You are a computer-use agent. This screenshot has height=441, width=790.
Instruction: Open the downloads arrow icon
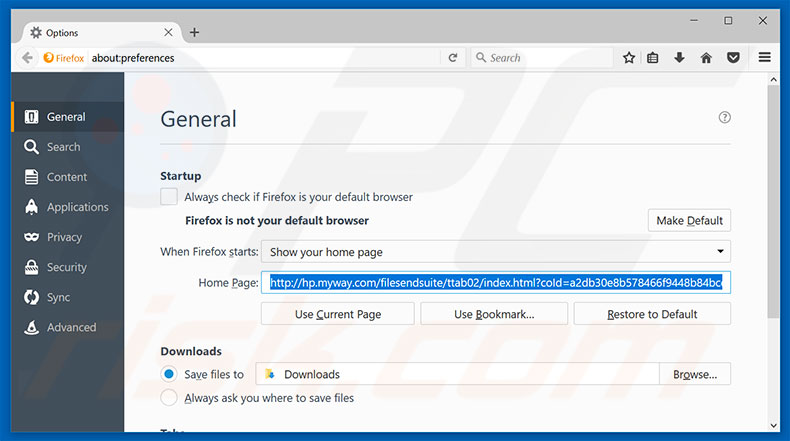coord(679,57)
